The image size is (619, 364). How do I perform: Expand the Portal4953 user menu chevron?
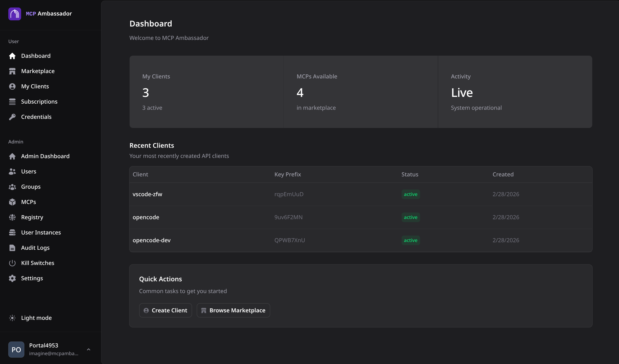click(x=89, y=350)
